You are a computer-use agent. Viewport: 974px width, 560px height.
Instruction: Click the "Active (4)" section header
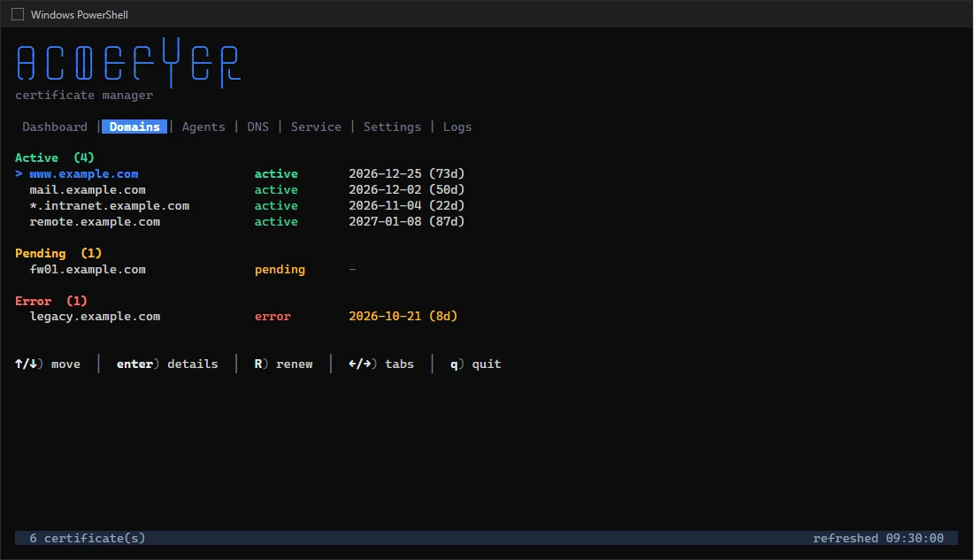55,157
